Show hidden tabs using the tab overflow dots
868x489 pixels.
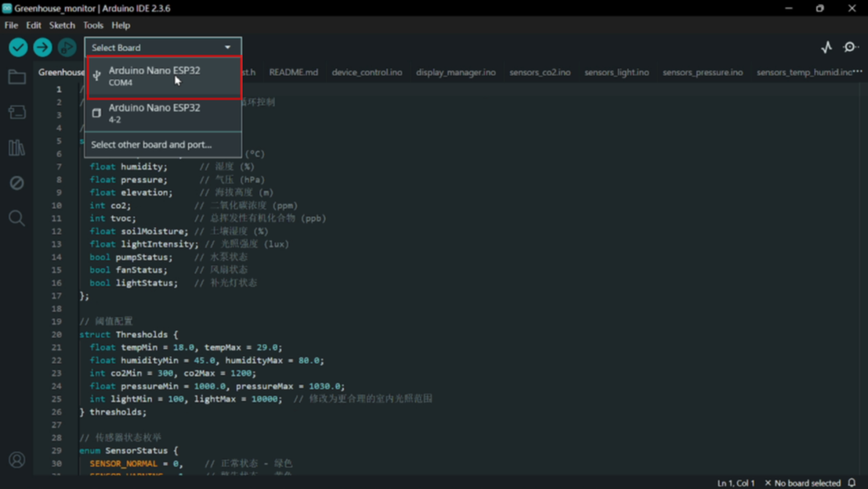click(x=857, y=72)
